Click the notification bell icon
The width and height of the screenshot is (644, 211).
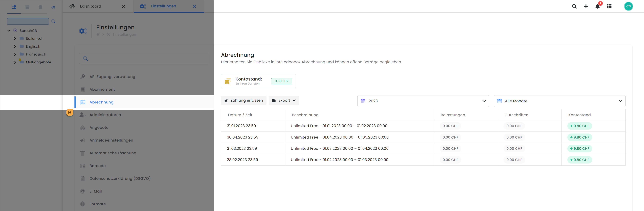(x=597, y=7)
